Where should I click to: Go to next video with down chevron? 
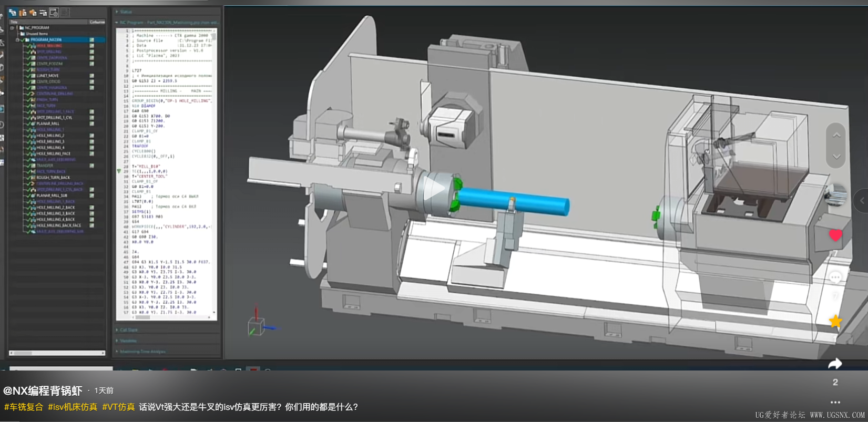pyautogui.click(x=836, y=157)
